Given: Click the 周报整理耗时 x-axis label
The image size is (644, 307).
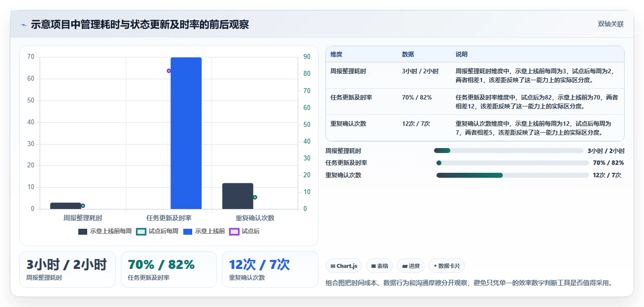Looking at the screenshot, I should click(x=83, y=218).
